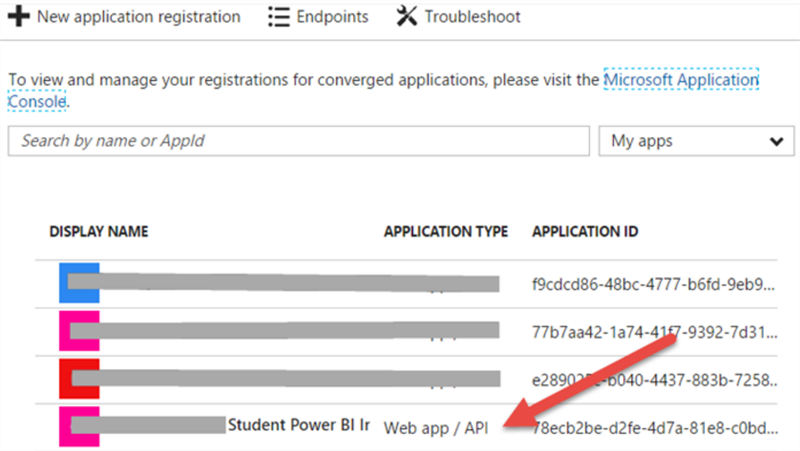
Task: Click the Web app / API type cell
Action: coord(436,428)
